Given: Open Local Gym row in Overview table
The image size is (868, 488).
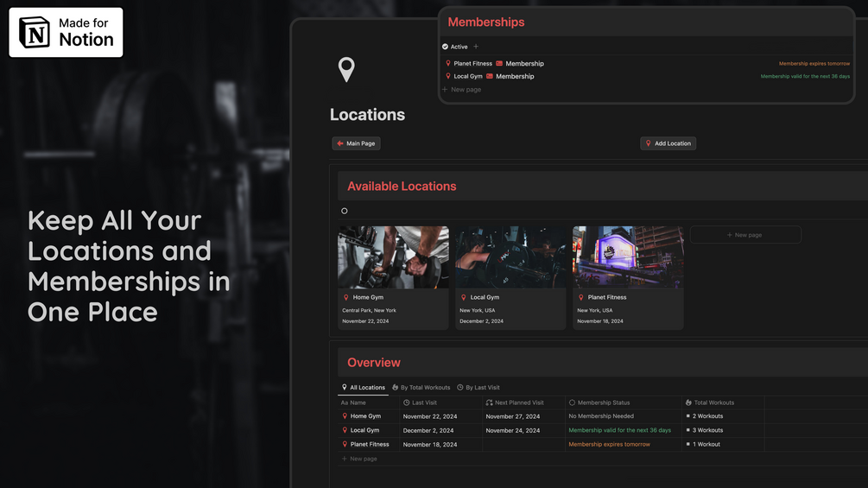Looking at the screenshot, I should click(364, 430).
